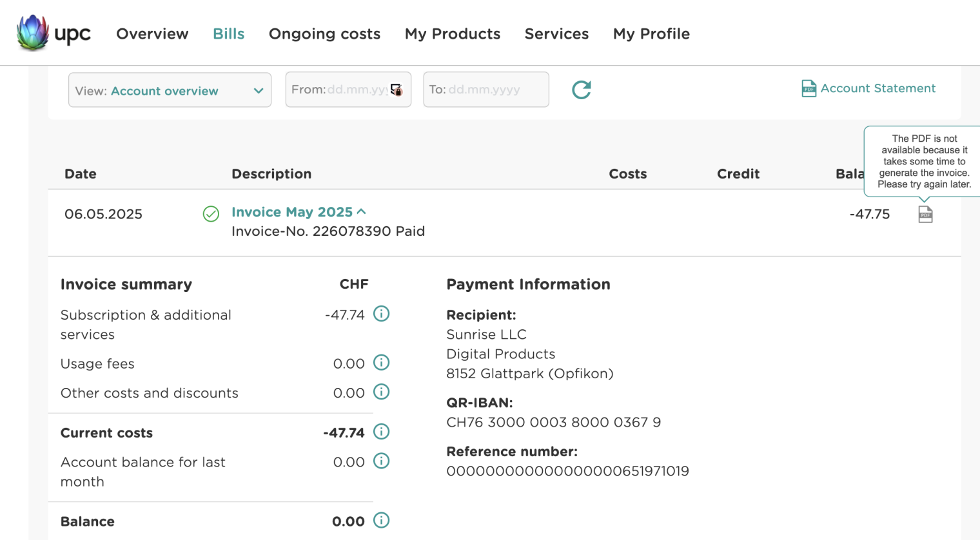Image resolution: width=980 pixels, height=540 pixels.
Task: Select the Invoice May 2025 link
Action: (x=292, y=211)
